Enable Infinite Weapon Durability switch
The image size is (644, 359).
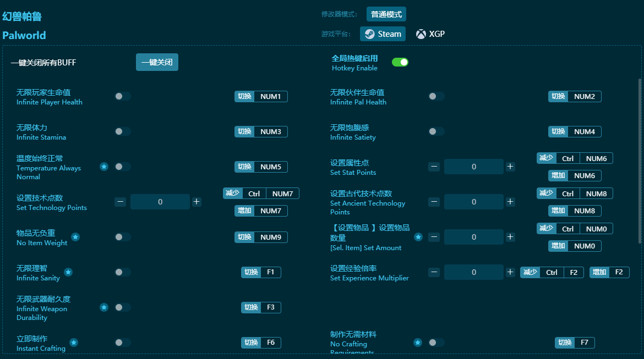click(122, 307)
